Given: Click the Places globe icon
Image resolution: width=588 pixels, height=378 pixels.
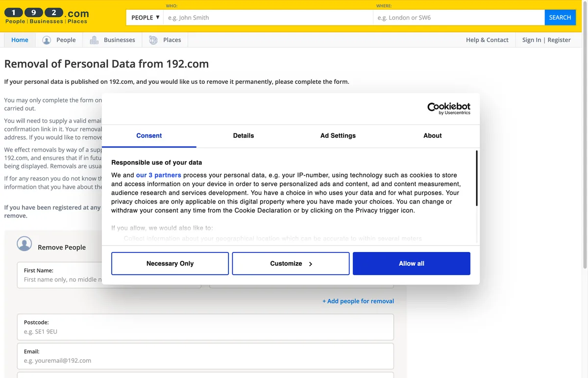Looking at the screenshot, I should click(153, 40).
